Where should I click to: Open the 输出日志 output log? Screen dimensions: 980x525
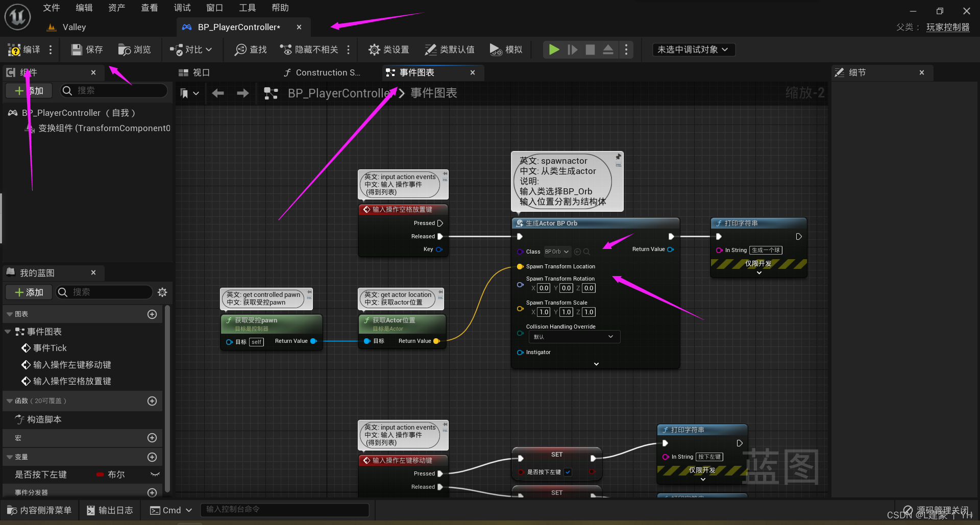[110, 510]
